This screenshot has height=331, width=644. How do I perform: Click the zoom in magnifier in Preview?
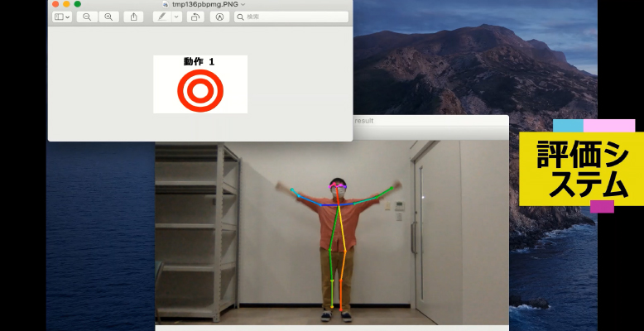pos(108,17)
